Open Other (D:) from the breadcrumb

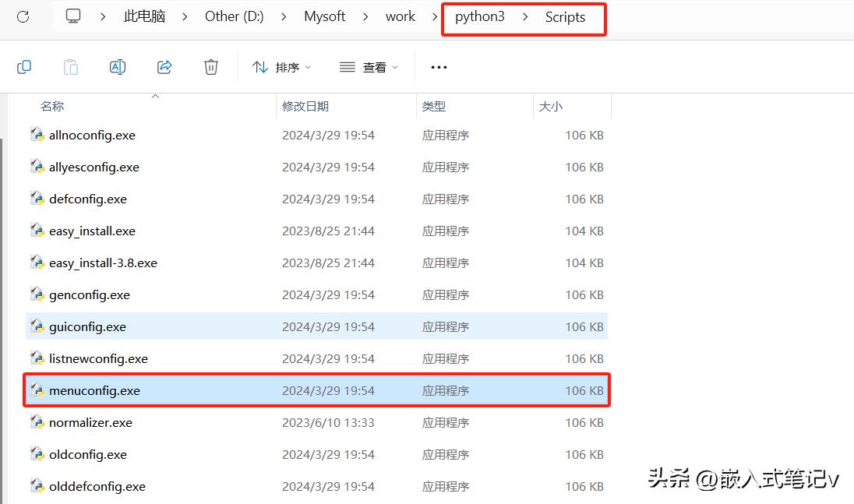tap(234, 16)
